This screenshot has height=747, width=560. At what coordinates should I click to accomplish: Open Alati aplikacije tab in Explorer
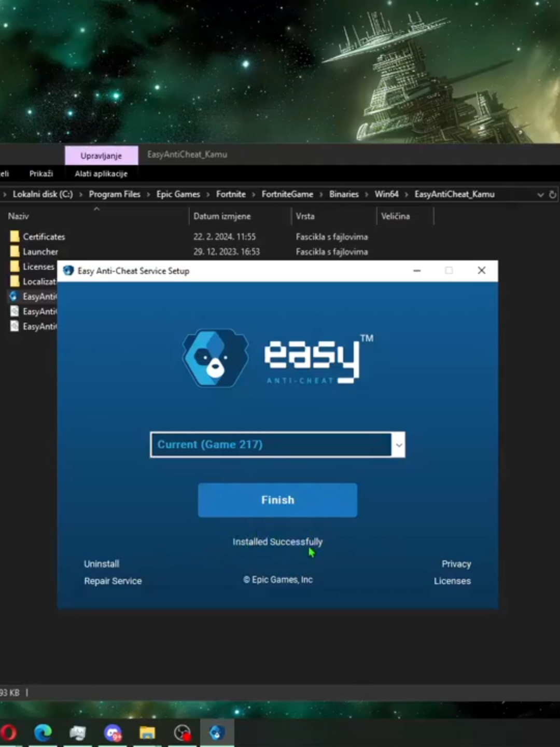[101, 174]
